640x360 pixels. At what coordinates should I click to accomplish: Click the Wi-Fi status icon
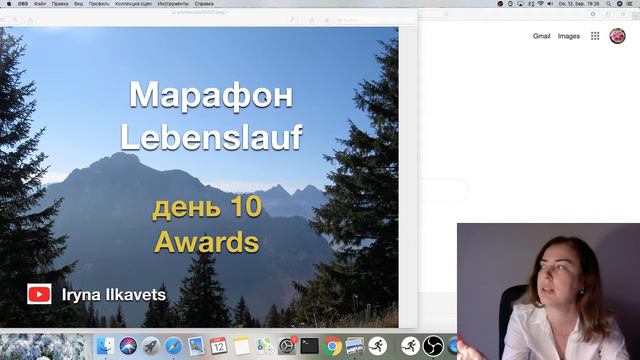541,4
